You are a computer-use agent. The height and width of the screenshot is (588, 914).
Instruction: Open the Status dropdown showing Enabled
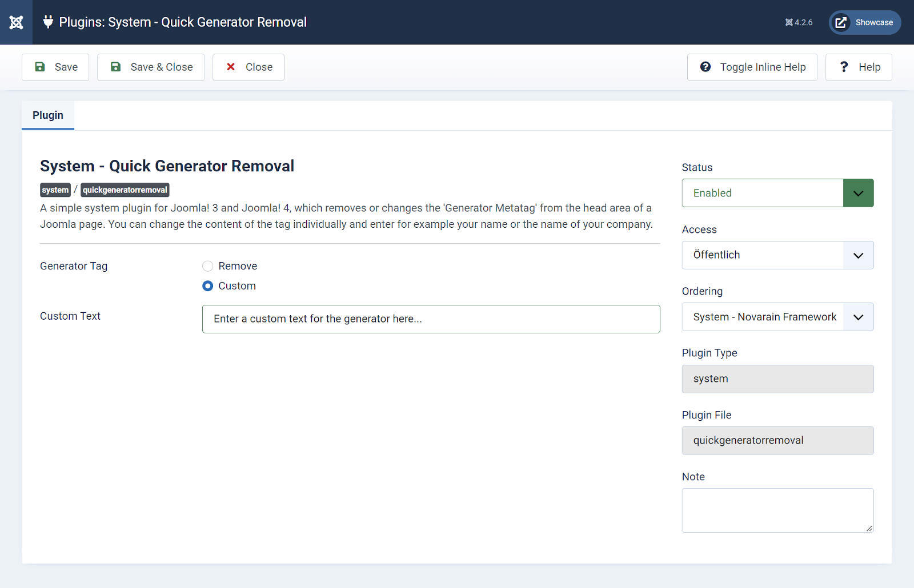[x=777, y=193]
